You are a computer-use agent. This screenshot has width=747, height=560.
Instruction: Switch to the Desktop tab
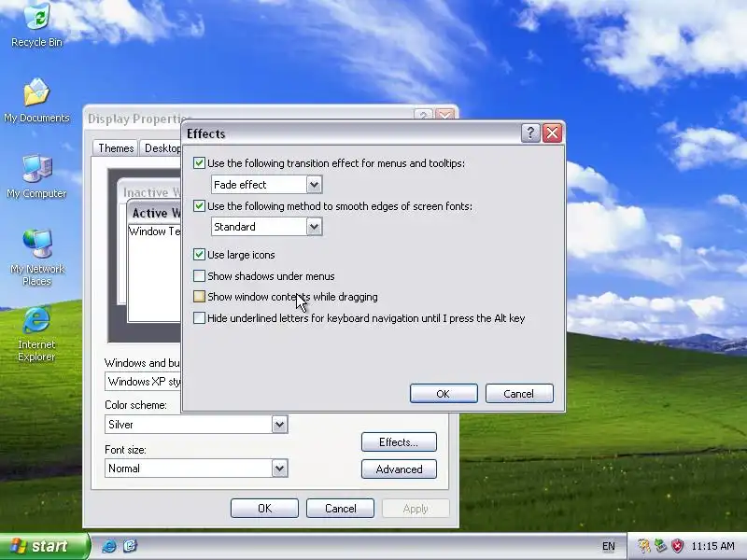[x=162, y=148]
